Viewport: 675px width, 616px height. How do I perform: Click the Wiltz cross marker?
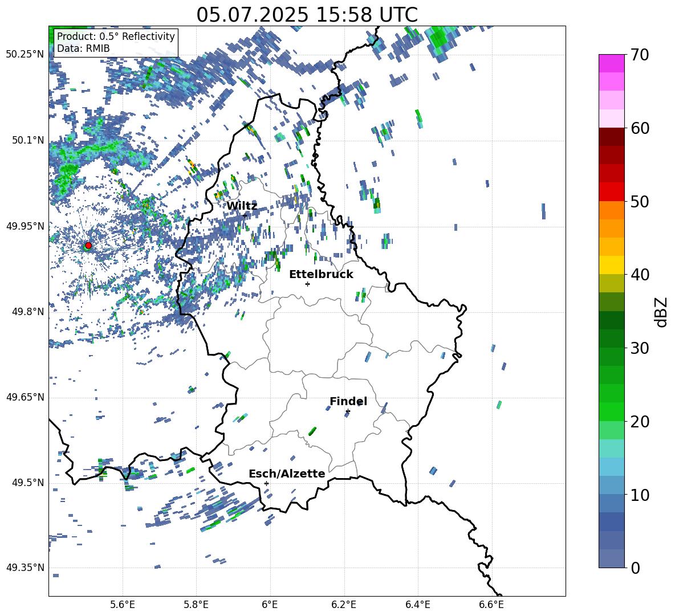click(245, 215)
